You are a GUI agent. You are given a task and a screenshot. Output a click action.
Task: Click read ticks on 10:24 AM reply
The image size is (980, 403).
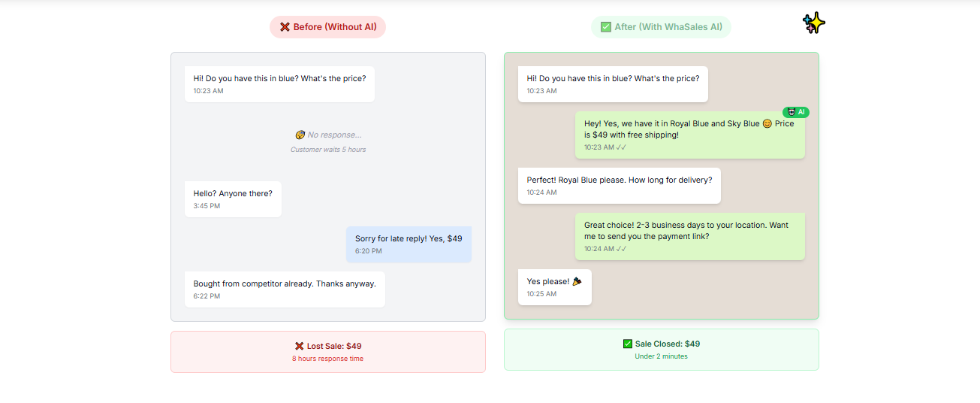point(621,249)
